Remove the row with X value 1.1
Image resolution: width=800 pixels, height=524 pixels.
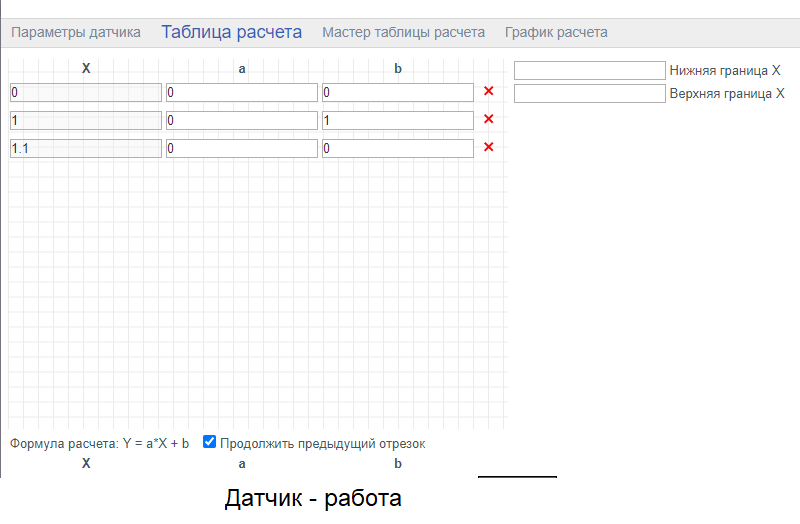click(489, 148)
